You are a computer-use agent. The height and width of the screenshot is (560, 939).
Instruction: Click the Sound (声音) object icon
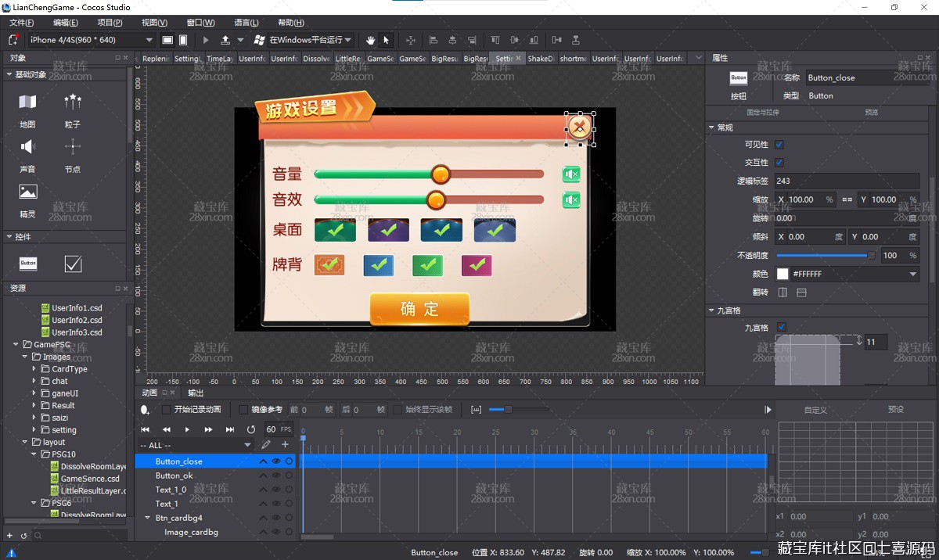28,147
